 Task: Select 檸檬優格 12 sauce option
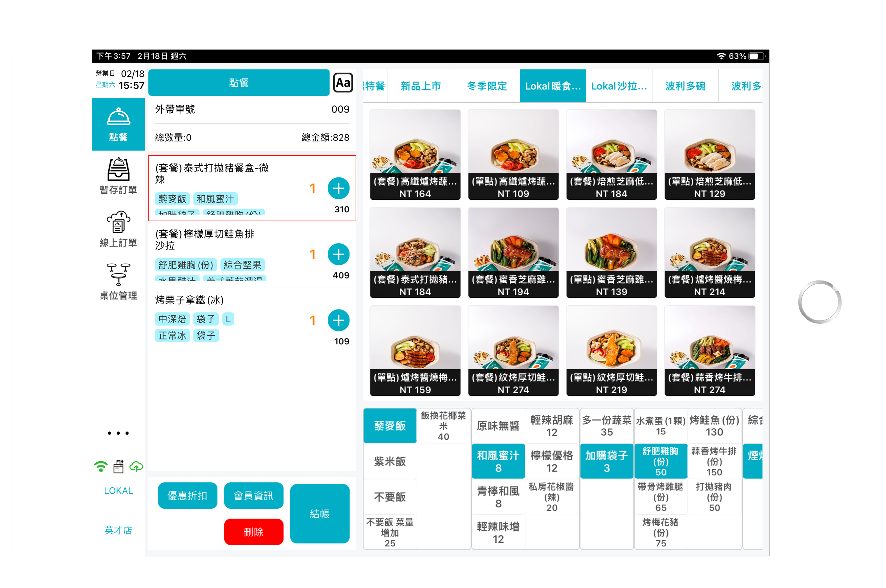(552, 461)
